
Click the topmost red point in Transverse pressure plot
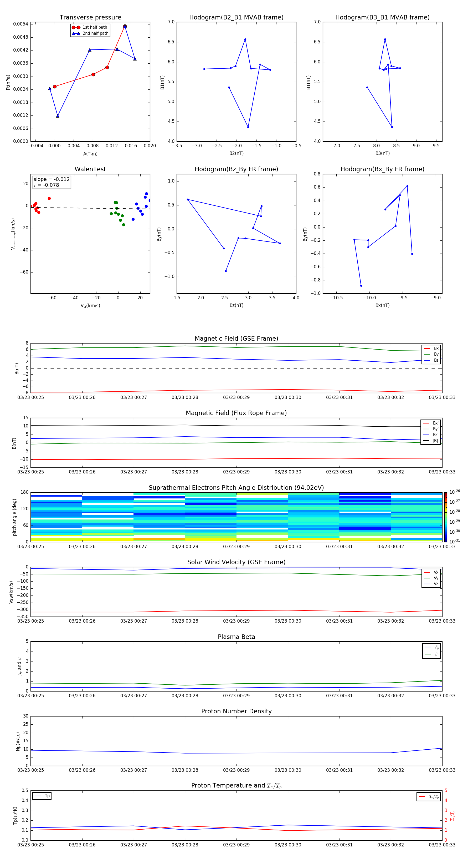pyautogui.click(x=125, y=26)
